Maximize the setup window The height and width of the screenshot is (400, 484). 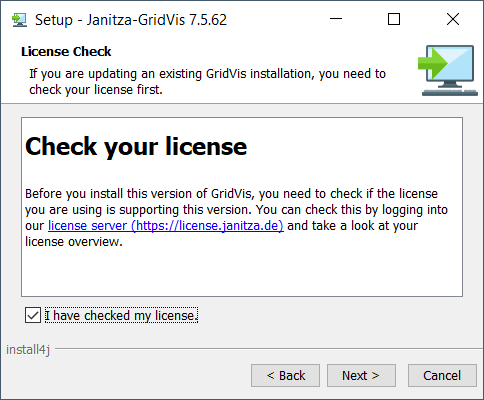tap(394, 19)
